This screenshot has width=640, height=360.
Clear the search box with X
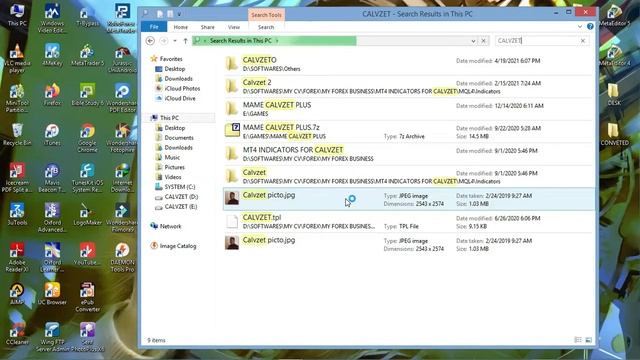(583, 41)
